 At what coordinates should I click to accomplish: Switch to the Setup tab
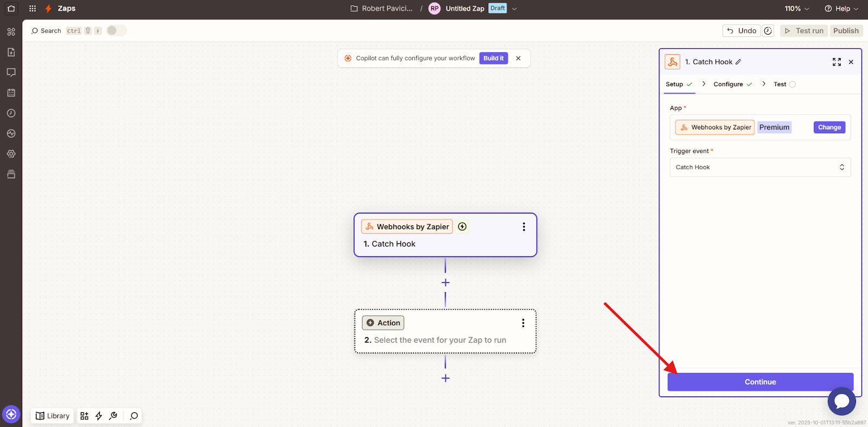click(x=679, y=85)
